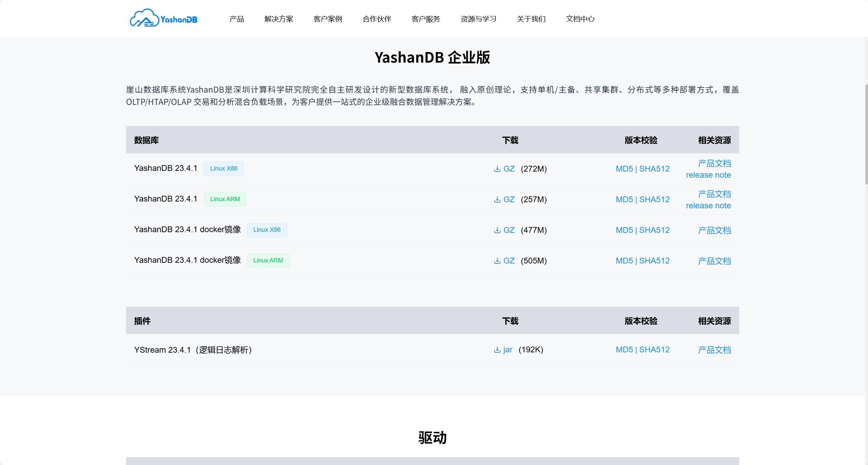Image resolution: width=868 pixels, height=465 pixels.
Task: Click download icon for YStream jar (192K)
Action: (x=497, y=350)
